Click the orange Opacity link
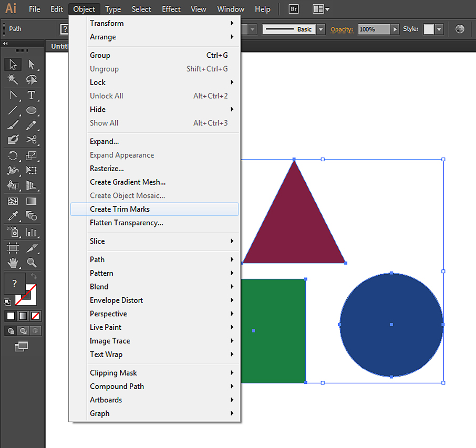The image size is (476, 448). pyautogui.click(x=342, y=29)
